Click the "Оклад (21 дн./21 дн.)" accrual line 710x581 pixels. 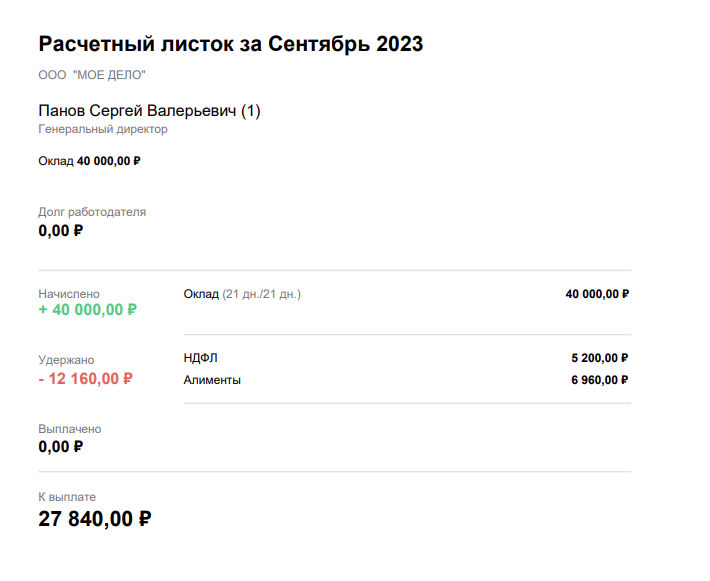click(242, 294)
